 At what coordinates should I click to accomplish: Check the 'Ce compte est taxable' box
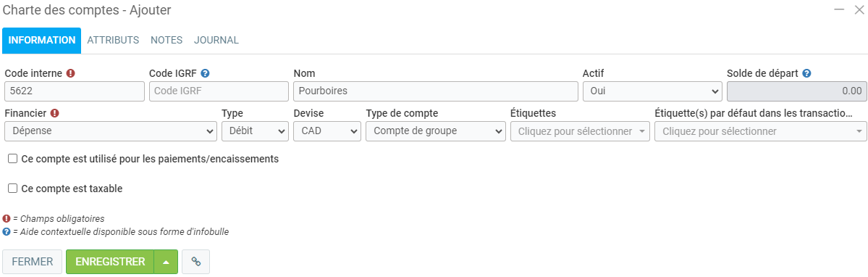[13, 189]
